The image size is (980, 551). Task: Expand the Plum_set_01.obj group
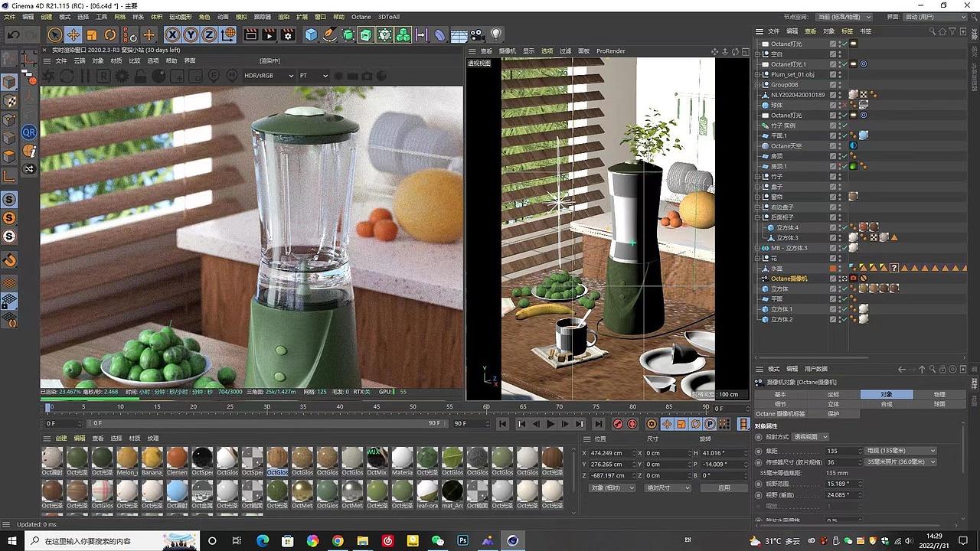[x=758, y=74]
